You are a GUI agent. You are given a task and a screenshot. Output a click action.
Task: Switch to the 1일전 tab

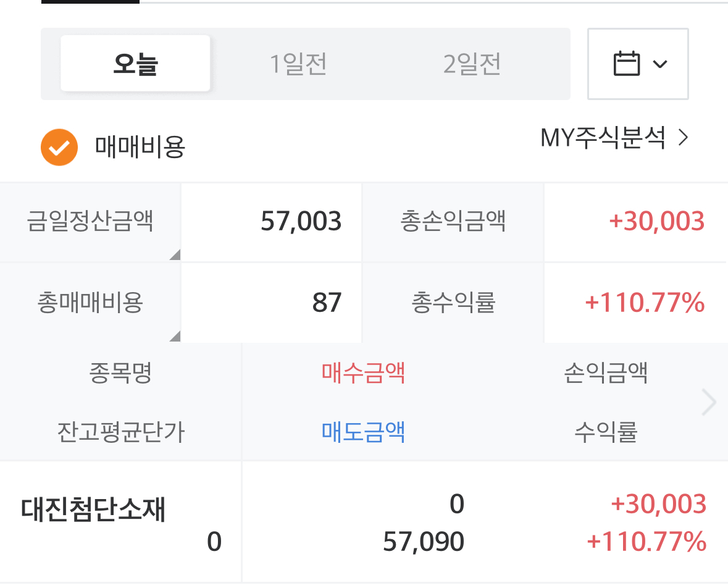298,64
